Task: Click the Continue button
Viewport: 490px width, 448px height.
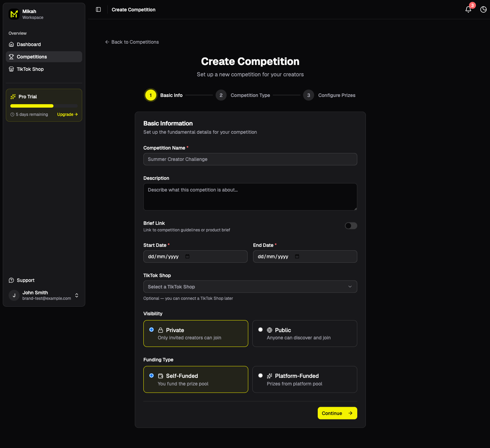Action: 337,413
